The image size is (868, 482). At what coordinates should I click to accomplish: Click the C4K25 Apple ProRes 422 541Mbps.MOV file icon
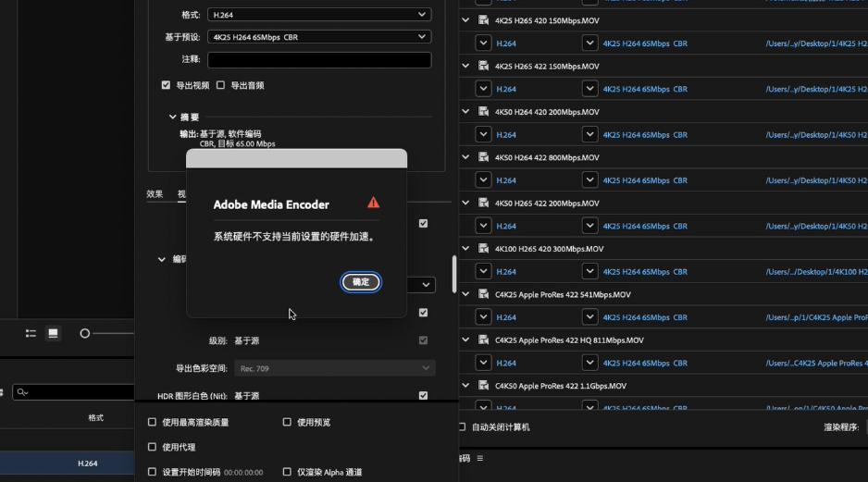pos(483,294)
